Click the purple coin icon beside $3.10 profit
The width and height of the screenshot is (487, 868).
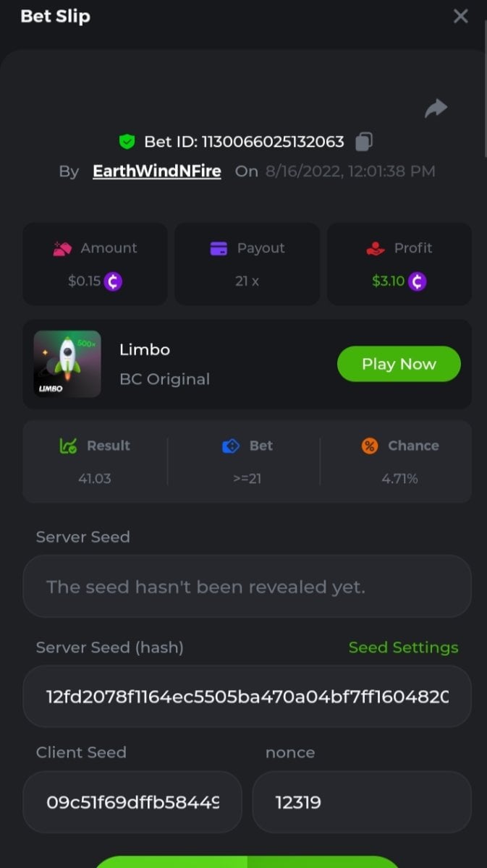[417, 281]
